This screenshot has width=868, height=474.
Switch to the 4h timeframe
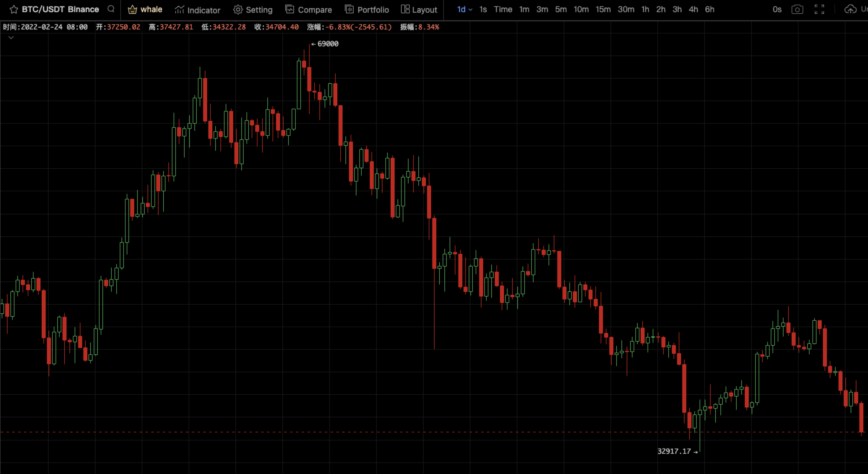[x=693, y=10]
